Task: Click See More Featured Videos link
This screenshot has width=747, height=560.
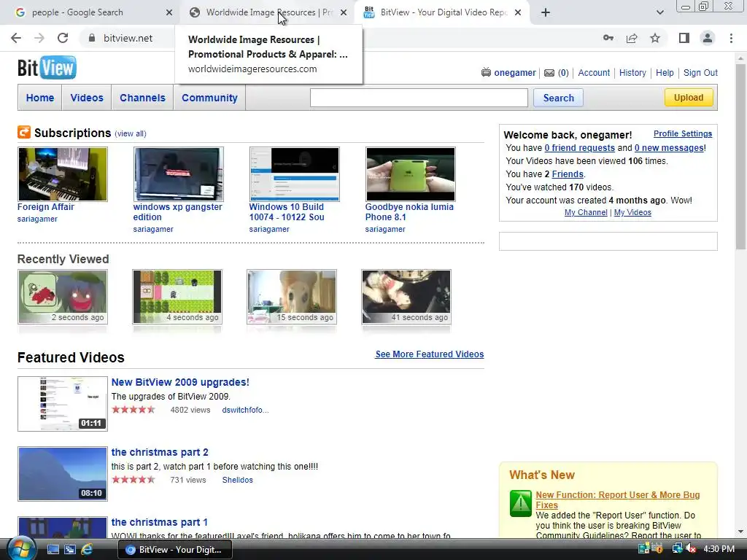Action: point(429,354)
